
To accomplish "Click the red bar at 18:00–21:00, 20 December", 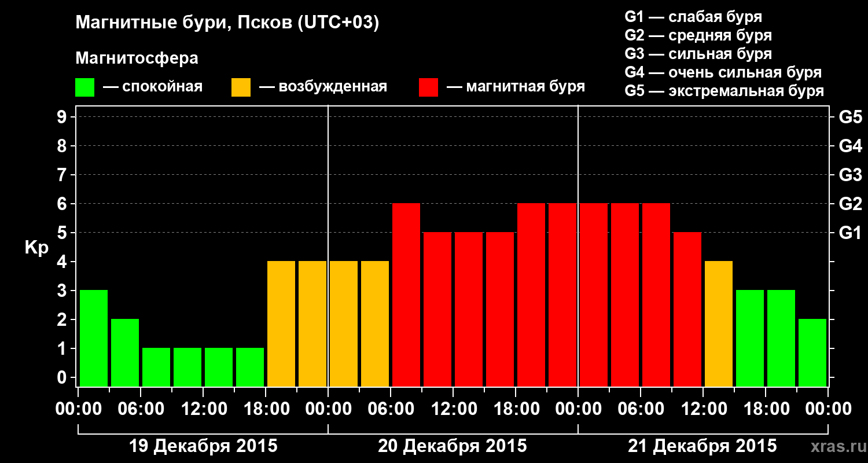I will tap(531, 295).
